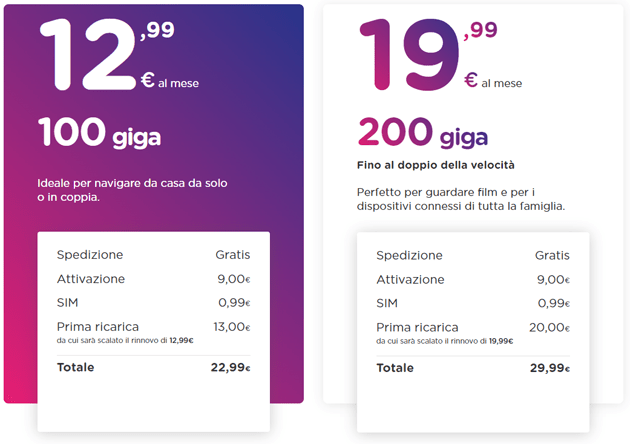Click the "Perfetto per guardare film" description
630x444 pixels.
pos(460,198)
